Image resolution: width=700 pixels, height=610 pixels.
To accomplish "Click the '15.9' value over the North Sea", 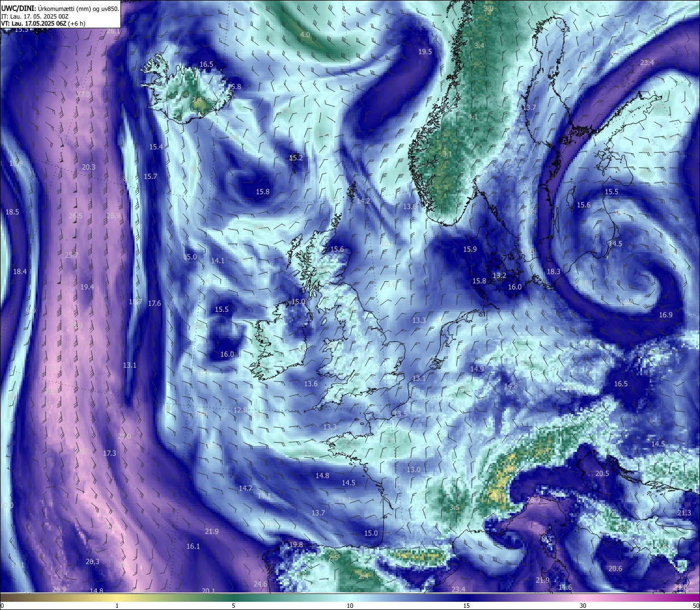I will [470, 249].
